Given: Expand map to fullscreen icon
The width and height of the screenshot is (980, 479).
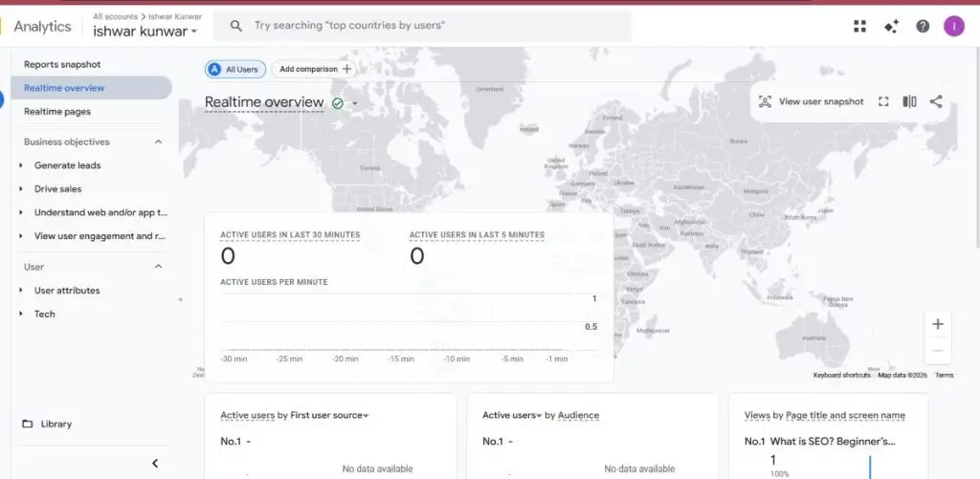Looking at the screenshot, I should pos(883,101).
